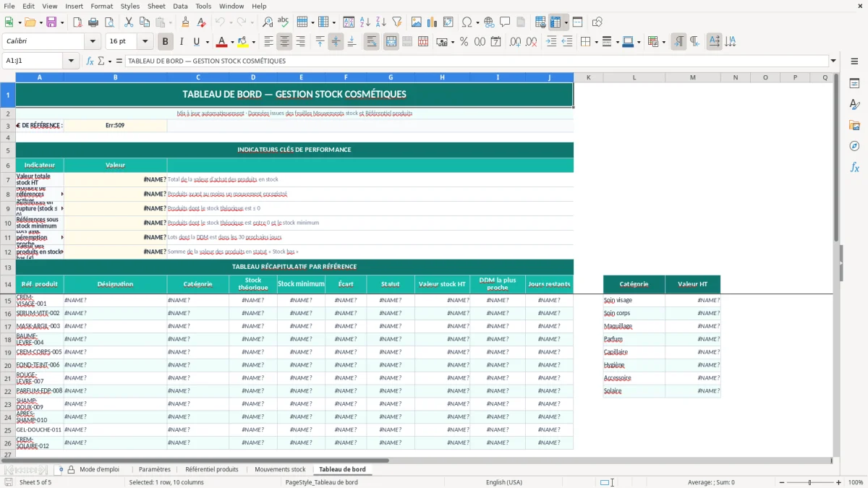Run the spelling check (abc) icon
The image size is (868, 488).
tap(283, 22)
